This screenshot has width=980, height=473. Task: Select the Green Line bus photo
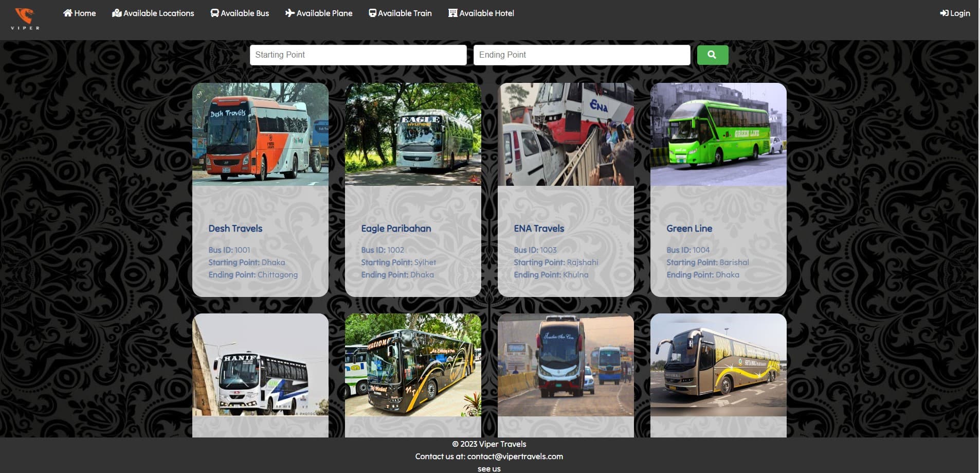tap(718, 134)
